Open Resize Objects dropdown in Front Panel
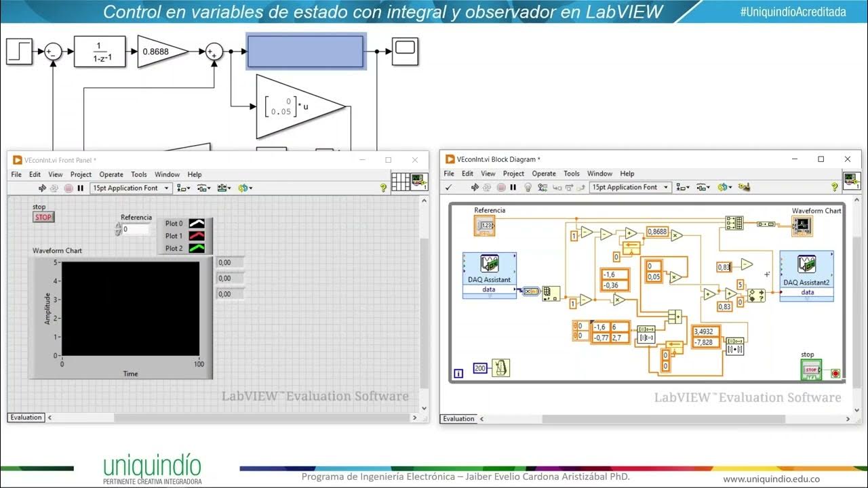The width and height of the screenshot is (868, 488). click(224, 188)
